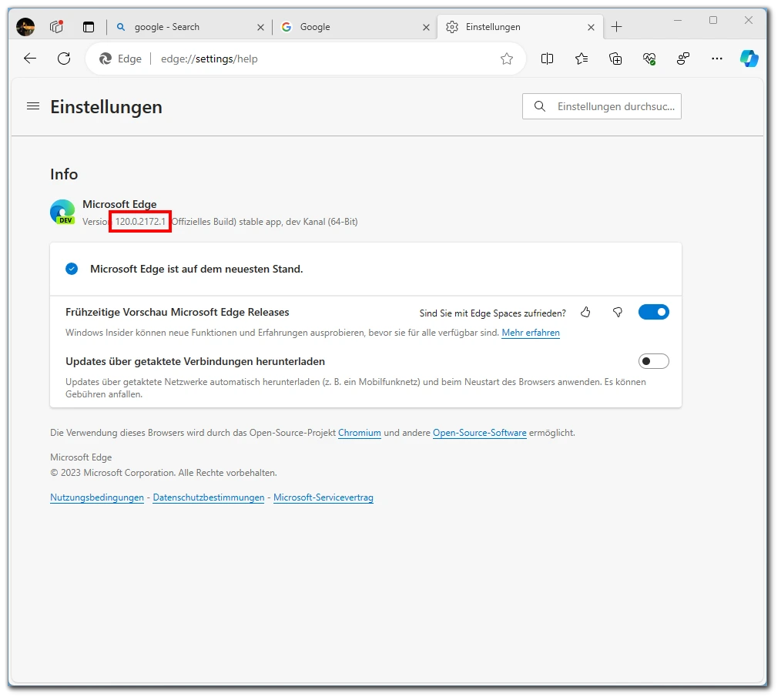Switch to the google - Search tab
This screenshot has width=781, height=700.
[189, 27]
